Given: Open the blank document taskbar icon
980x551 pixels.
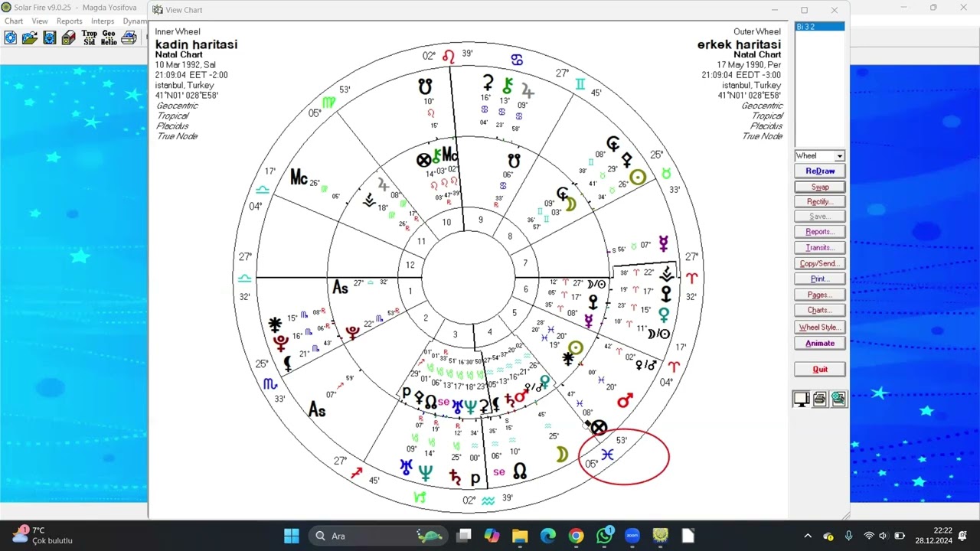Looking at the screenshot, I should pyautogui.click(x=688, y=536).
